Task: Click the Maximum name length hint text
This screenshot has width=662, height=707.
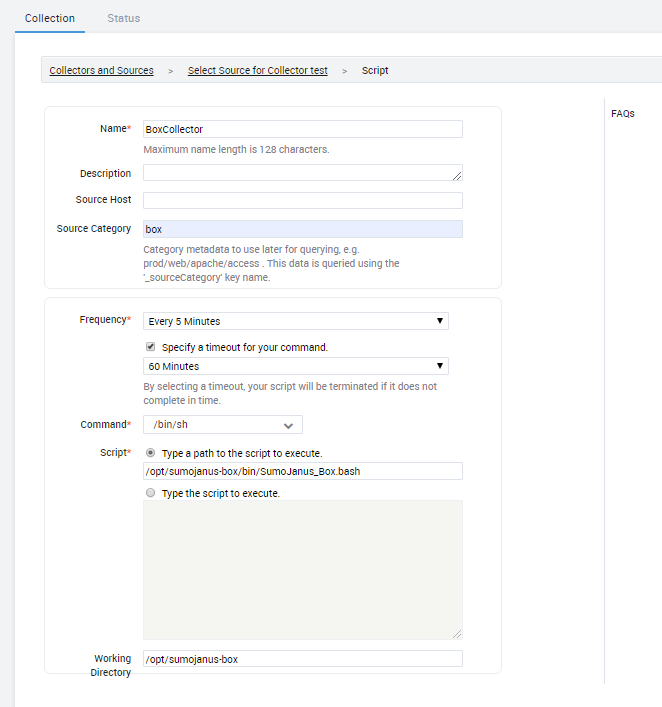Action: point(236,149)
